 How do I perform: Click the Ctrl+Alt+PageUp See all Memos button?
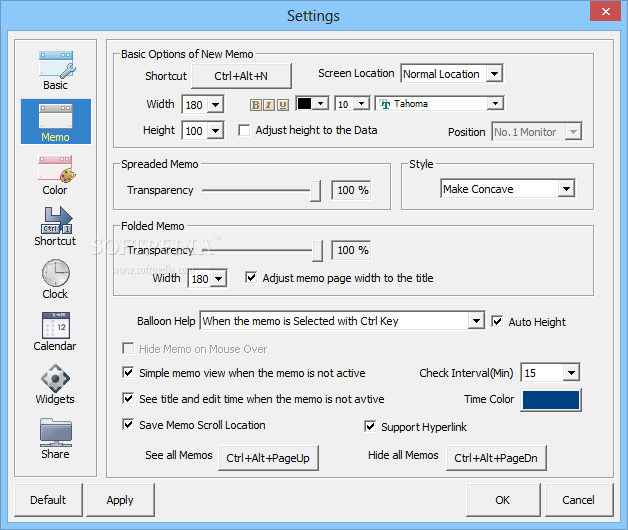pyautogui.click(x=268, y=458)
